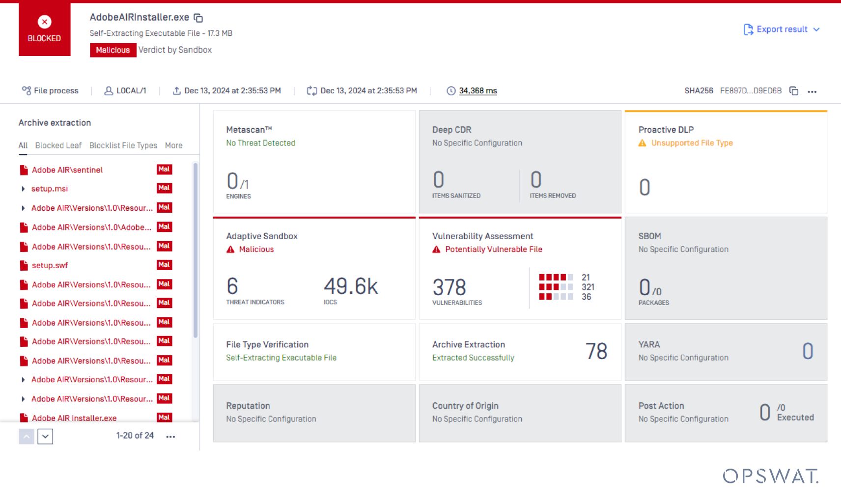Viewport: 841px width, 504px height.
Task: Open the Export result dropdown
Action: (x=782, y=29)
